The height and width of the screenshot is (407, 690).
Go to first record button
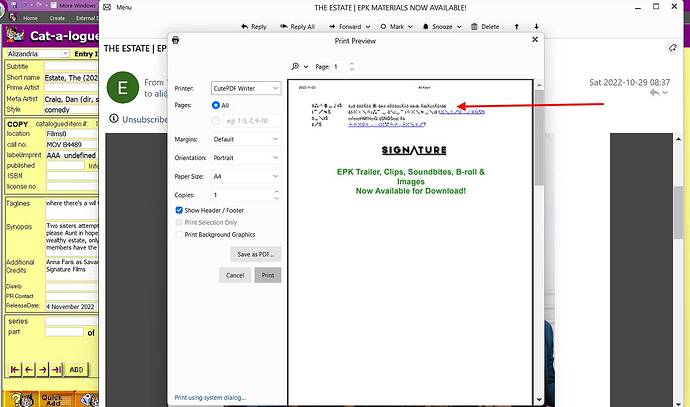[15, 370]
